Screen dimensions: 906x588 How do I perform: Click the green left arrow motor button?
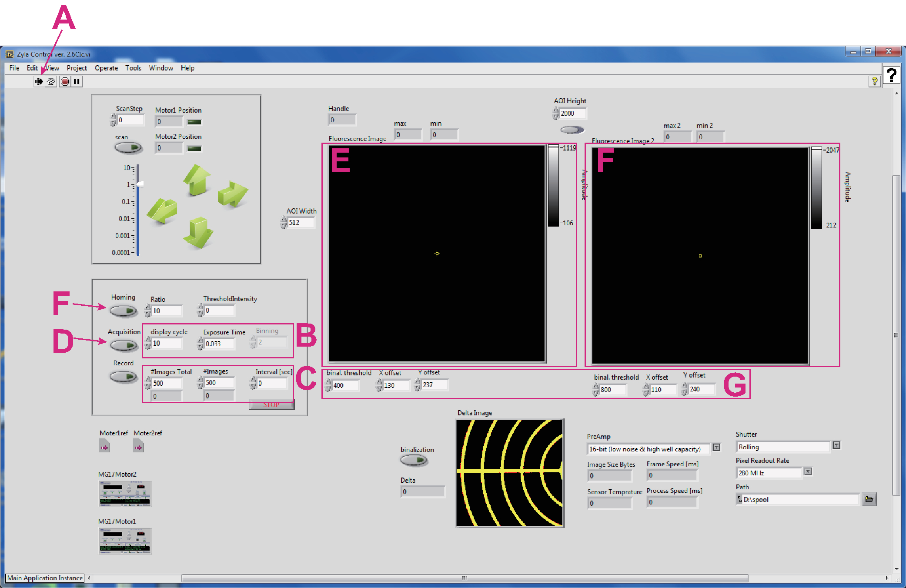tap(163, 210)
